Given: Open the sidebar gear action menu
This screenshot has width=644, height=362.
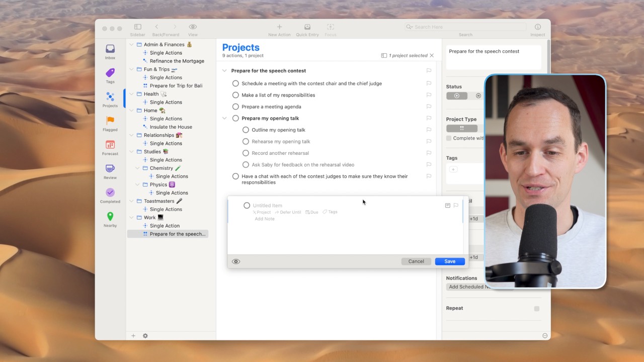Looking at the screenshot, I should (x=145, y=336).
